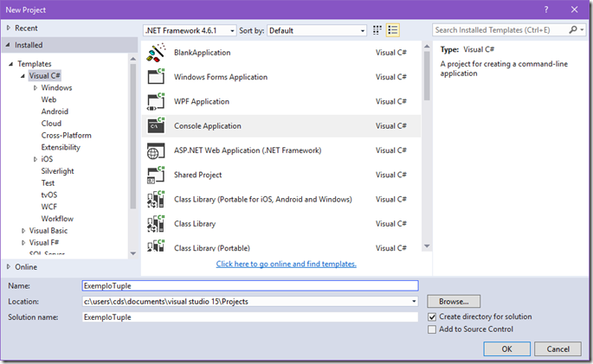Switch to medium icons list view
The height and width of the screenshot is (364, 593).
[x=393, y=30]
